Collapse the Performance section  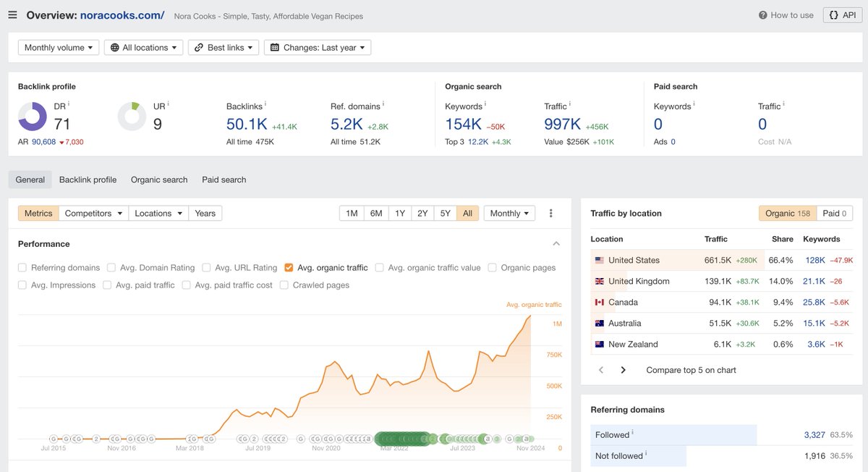pos(556,244)
